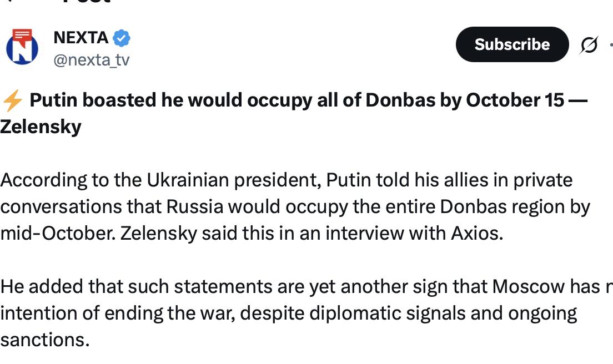Open the NEXTA profile avatar

[22, 47]
